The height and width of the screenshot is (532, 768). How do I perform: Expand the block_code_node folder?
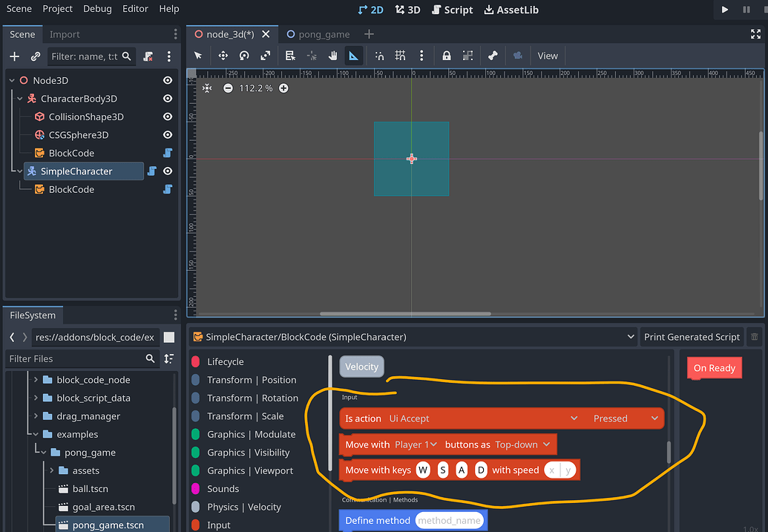coord(36,380)
